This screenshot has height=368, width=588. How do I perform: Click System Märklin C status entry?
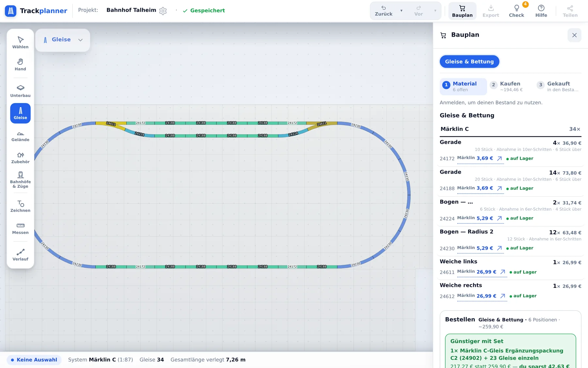[100, 360]
